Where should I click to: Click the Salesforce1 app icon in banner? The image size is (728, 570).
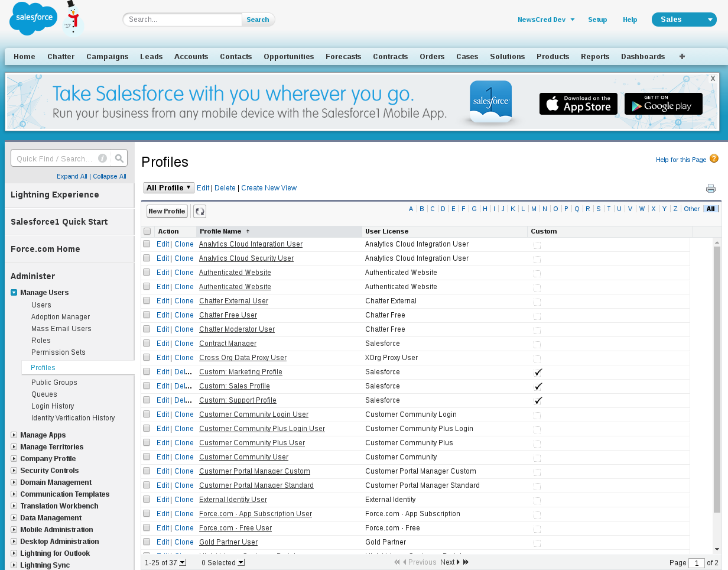(x=491, y=102)
